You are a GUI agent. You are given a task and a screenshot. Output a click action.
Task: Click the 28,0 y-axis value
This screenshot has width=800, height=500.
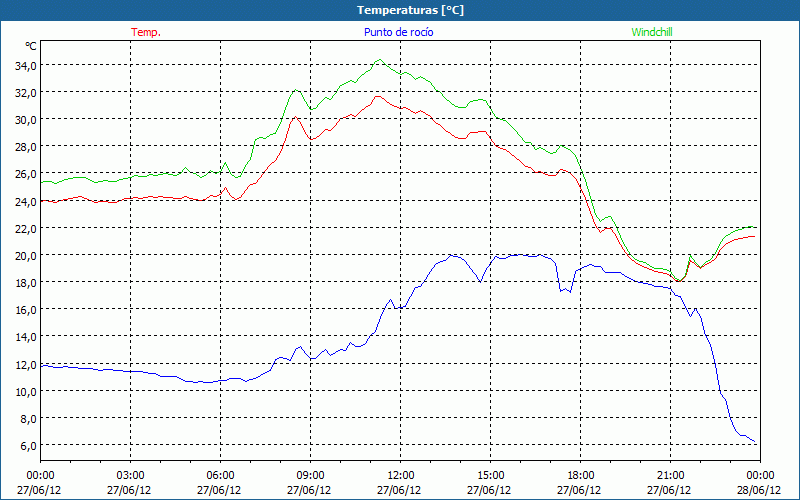click(x=26, y=147)
